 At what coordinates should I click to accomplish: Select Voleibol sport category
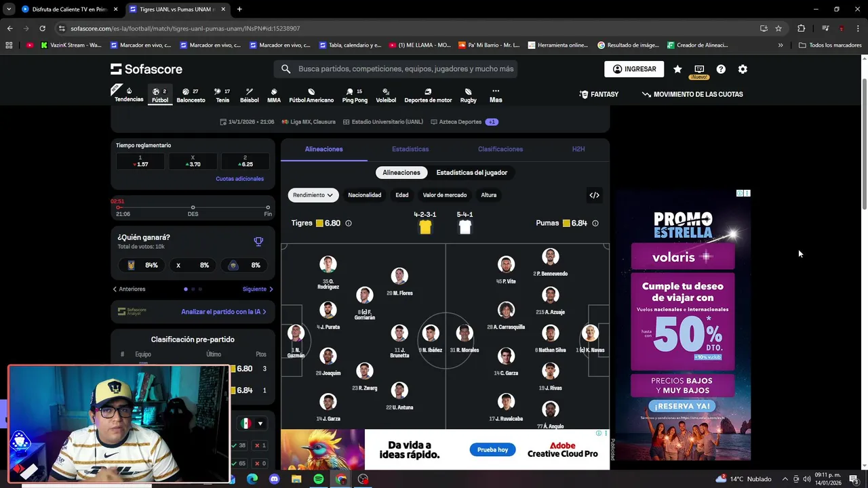pyautogui.click(x=386, y=96)
